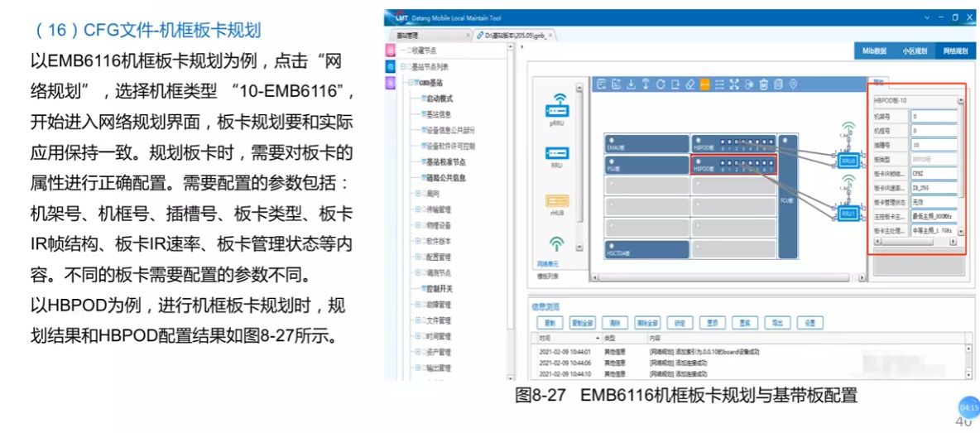The height and width of the screenshot is (433, 980).
Task: Select the PSU板 board slot
Action: [x=646, y=165]
